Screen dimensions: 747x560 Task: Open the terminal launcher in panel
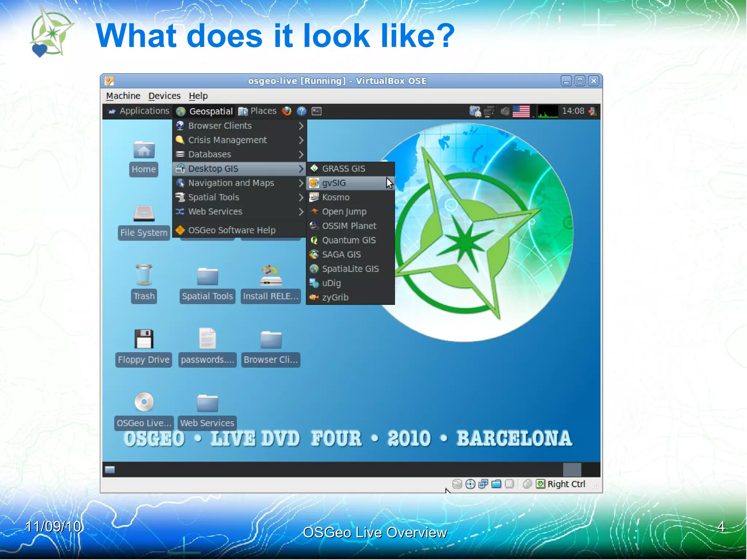[317, 111]
